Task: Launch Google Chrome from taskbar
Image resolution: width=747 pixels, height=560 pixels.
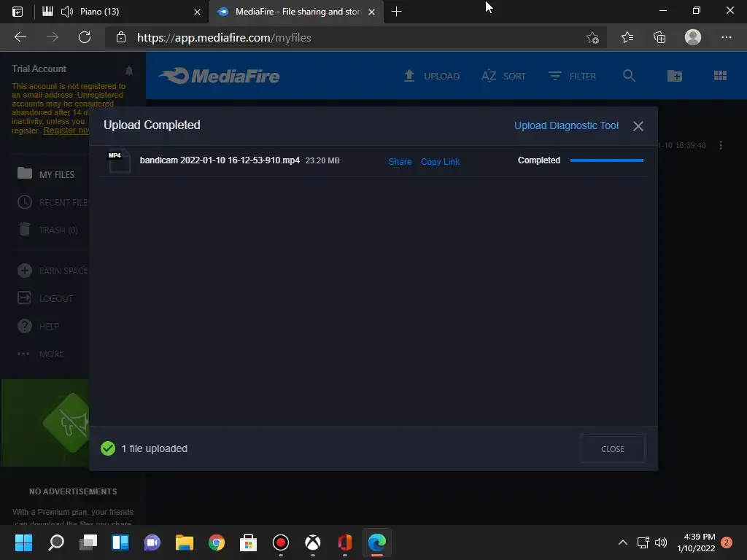Action: tap(216, 542)
